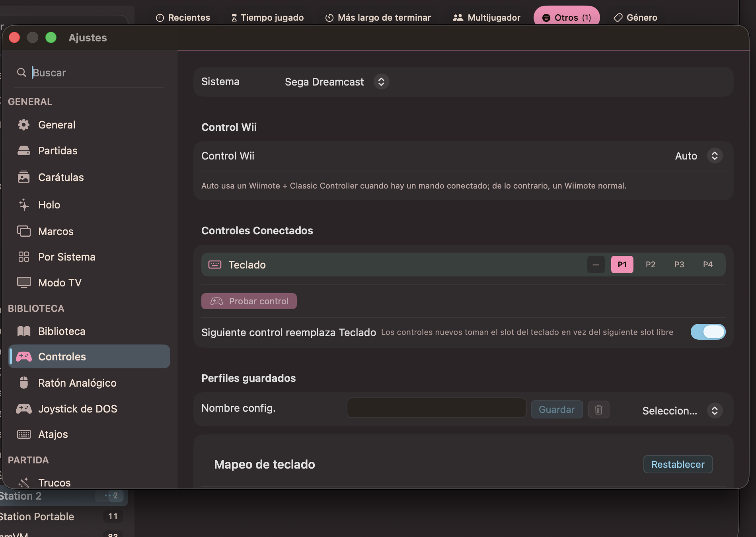Open the Modo TV screen icon
Image resolution: width=756 pixels, height=537 pixels.
tap(24, 282)
